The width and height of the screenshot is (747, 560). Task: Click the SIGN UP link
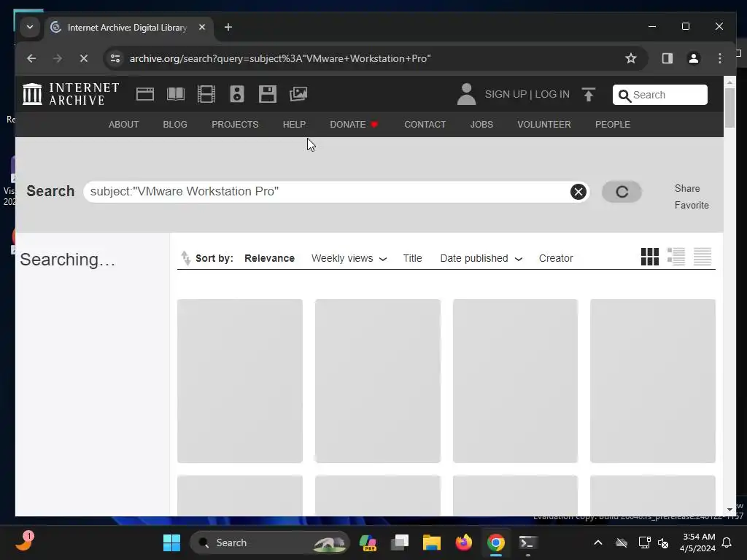pos(506,94)
